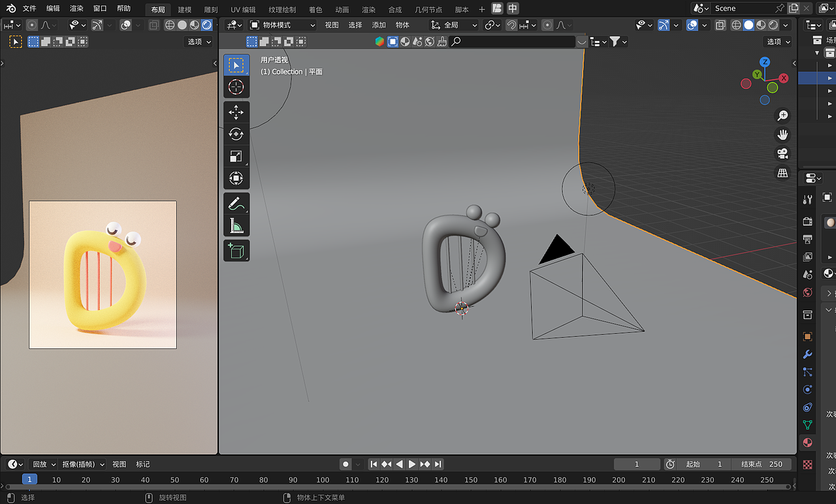Click the 物体 menu in viewport header
836x504 pixels.
[x=402, y=25]
